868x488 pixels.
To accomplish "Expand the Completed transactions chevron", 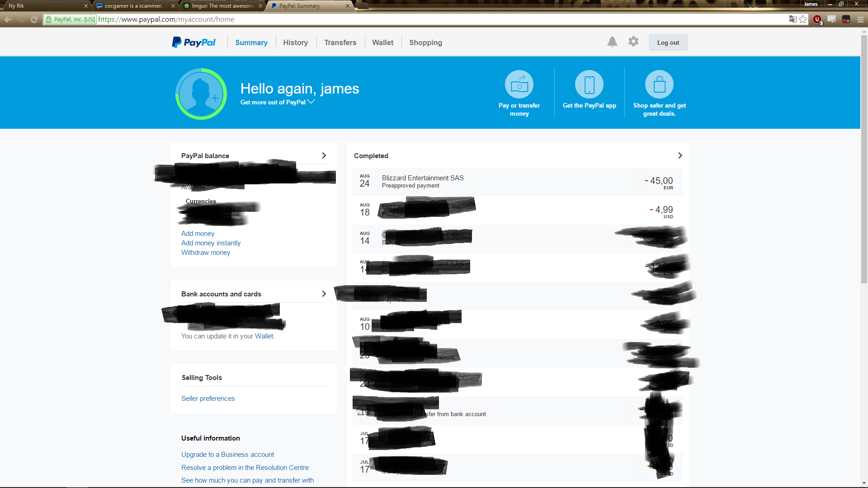I will (x=680, y=155).
